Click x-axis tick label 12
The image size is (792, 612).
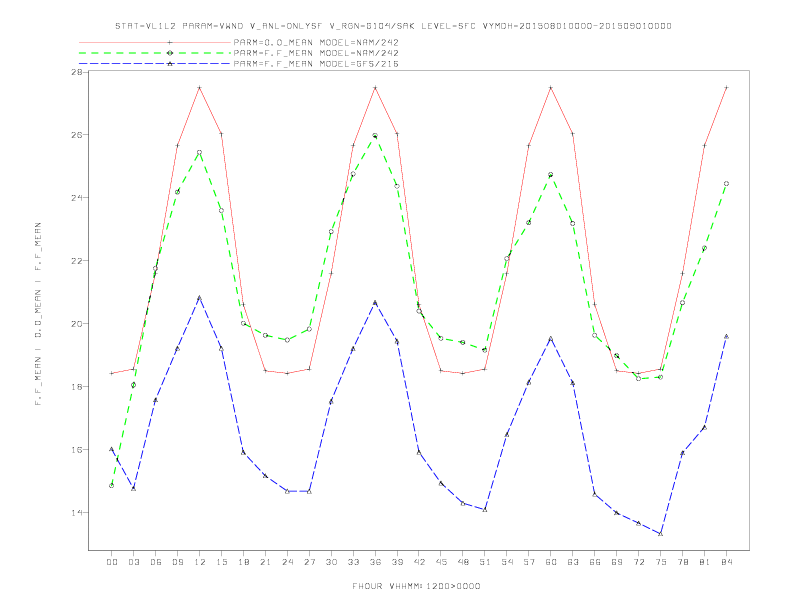pyautogui.click(x=200, y=562)
